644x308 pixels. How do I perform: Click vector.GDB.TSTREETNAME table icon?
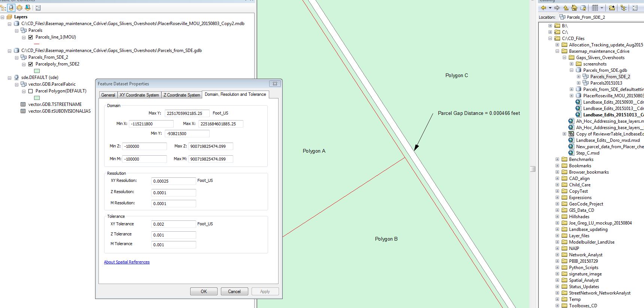point(23,104)
